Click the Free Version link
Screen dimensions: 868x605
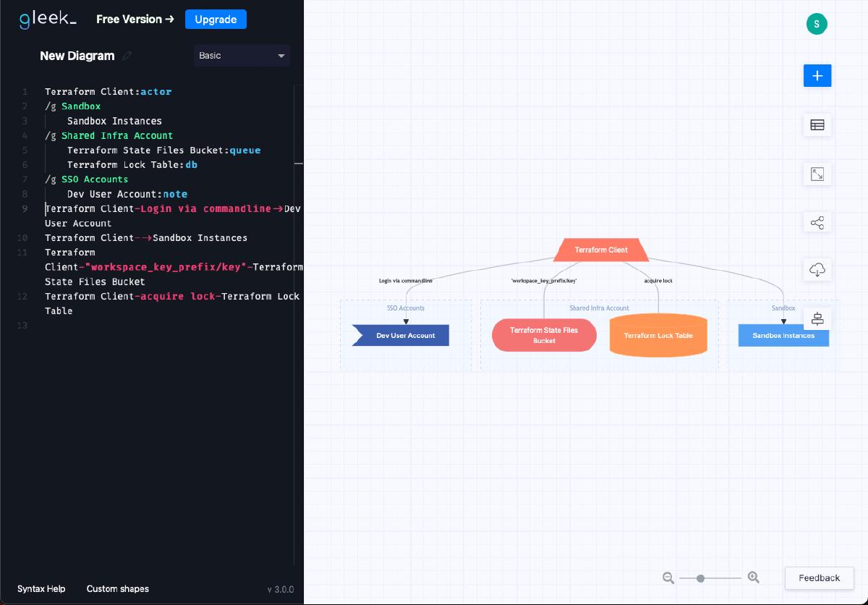(135, 20)
